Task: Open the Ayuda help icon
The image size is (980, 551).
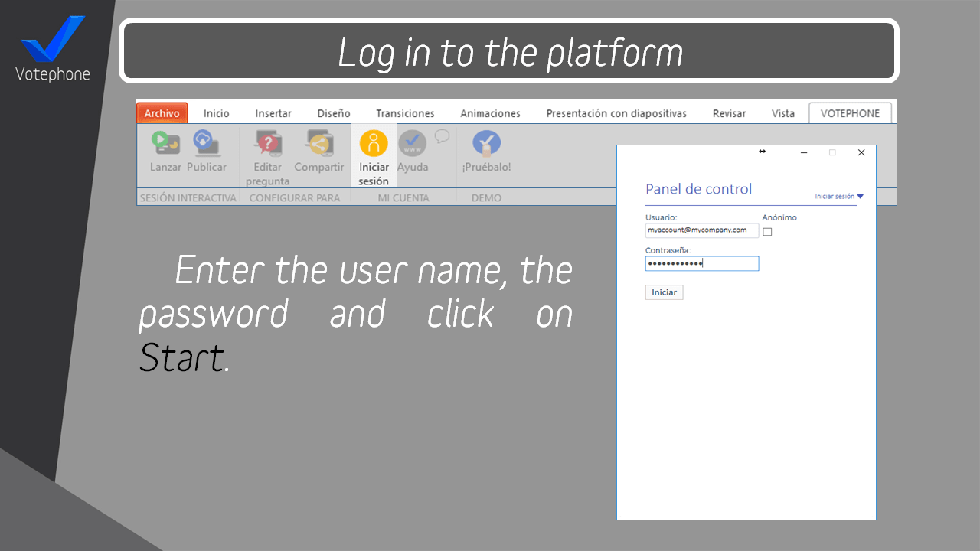Action: [413, 143]
